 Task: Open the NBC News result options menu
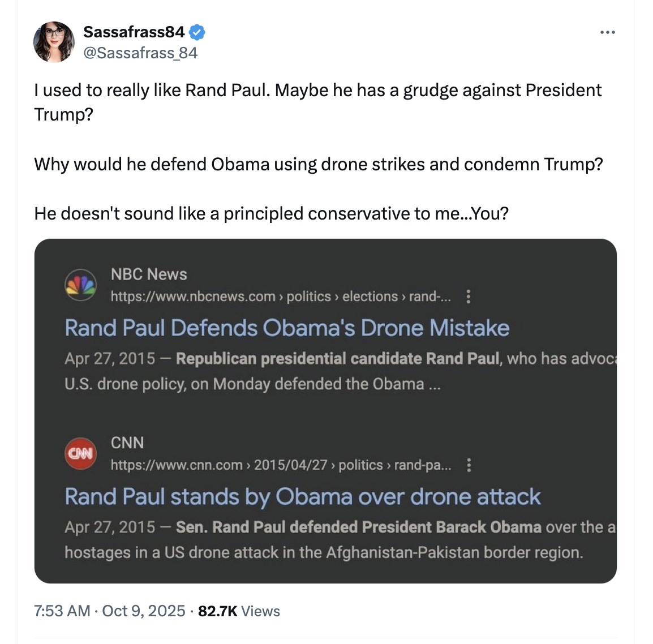click(469, 297)
